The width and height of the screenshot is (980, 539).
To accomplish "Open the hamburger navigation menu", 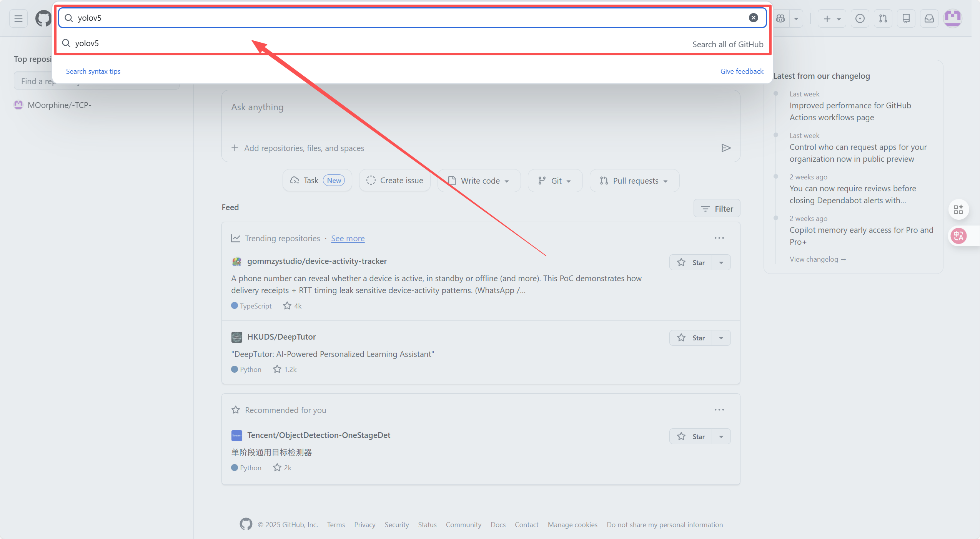I will tap(18, 18).
